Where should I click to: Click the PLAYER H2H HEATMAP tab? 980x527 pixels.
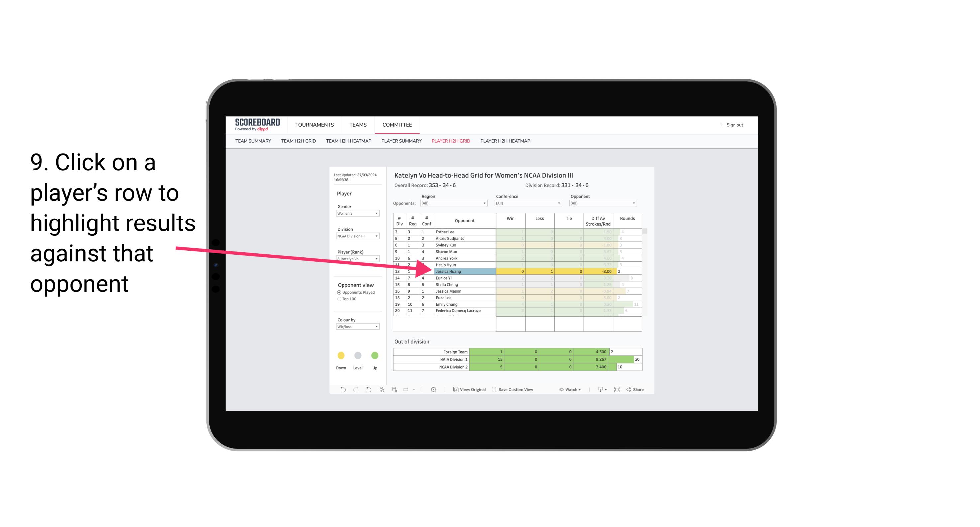pos(506,143)
